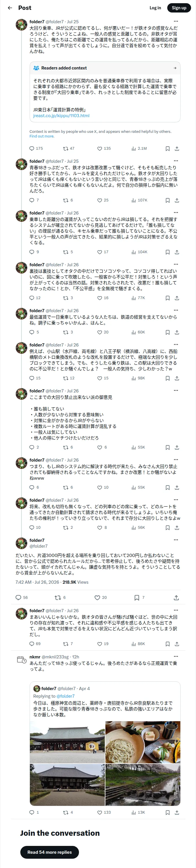
Task: Expand the Readers added context arrow
Action: (175, 68)
